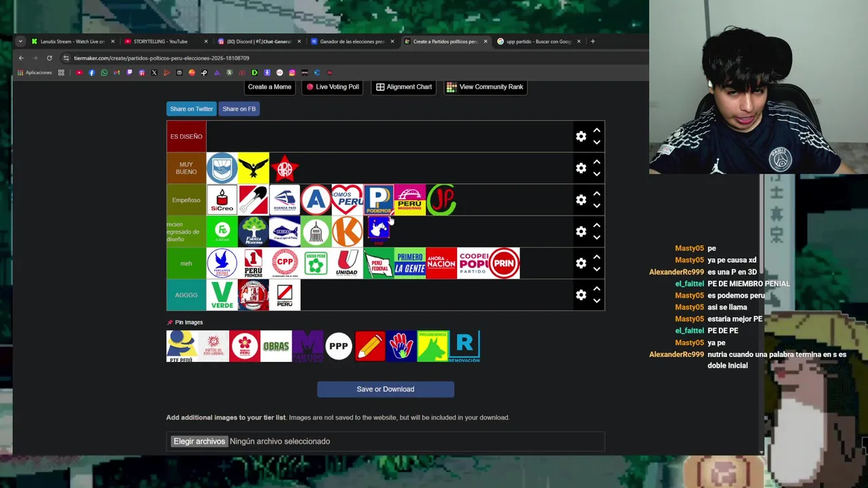Viewport: 868px width, 488px height.
Task: Open a new browser tab
Action: point(593,41)
